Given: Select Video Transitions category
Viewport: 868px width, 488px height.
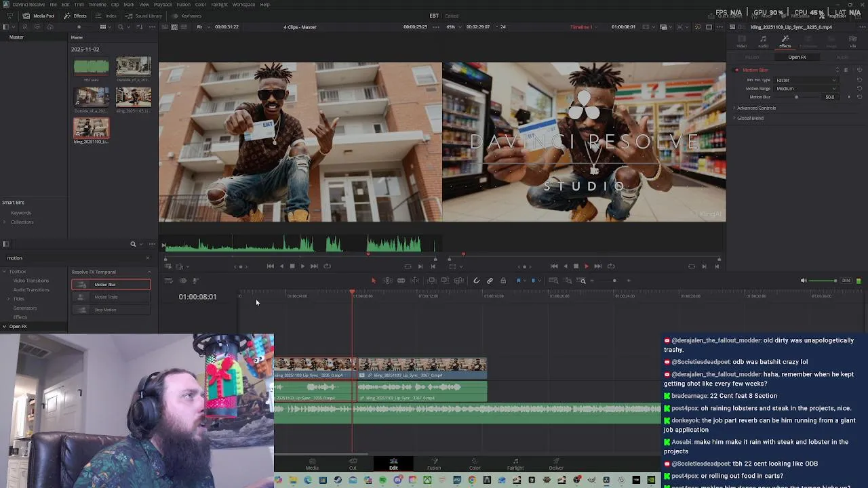Looking at the screenshot, I should click(x=31, y=281).
